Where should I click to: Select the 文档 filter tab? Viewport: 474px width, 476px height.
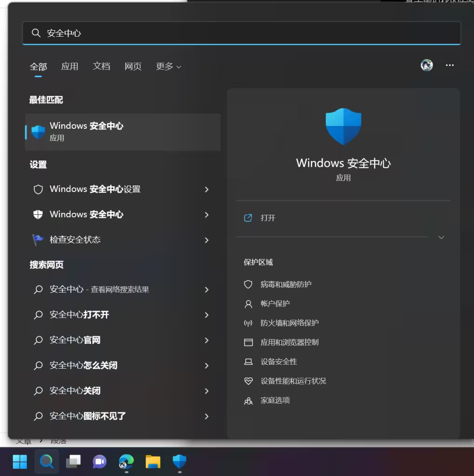coord(101,66)
